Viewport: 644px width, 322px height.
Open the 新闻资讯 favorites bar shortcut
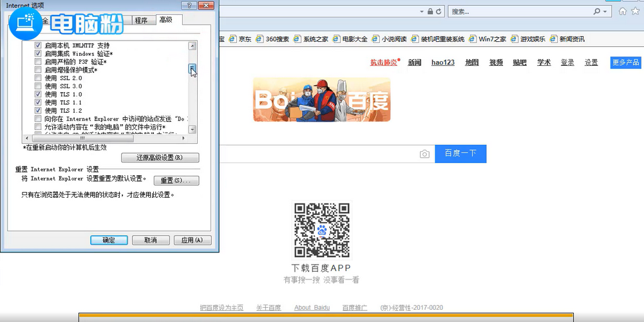pos(567,39)
